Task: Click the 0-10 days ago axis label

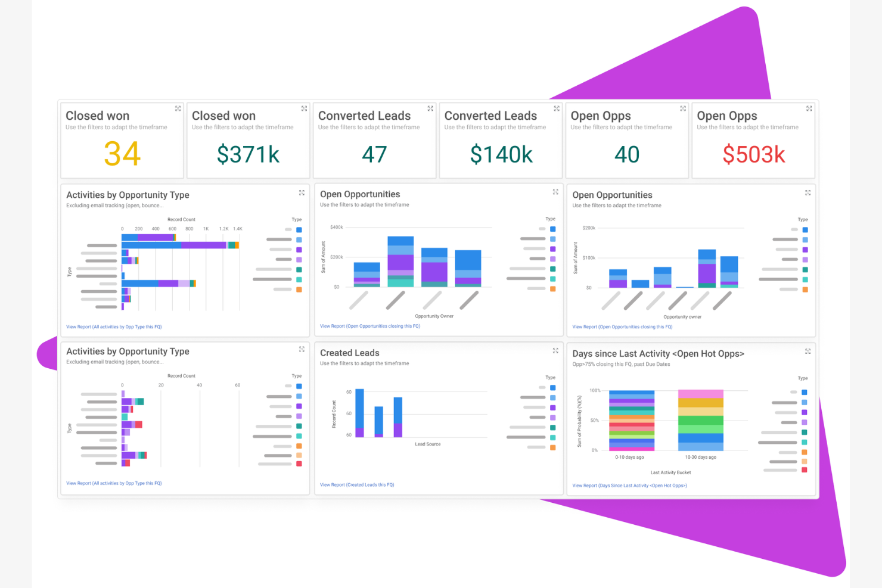Action: click(629, 458)
